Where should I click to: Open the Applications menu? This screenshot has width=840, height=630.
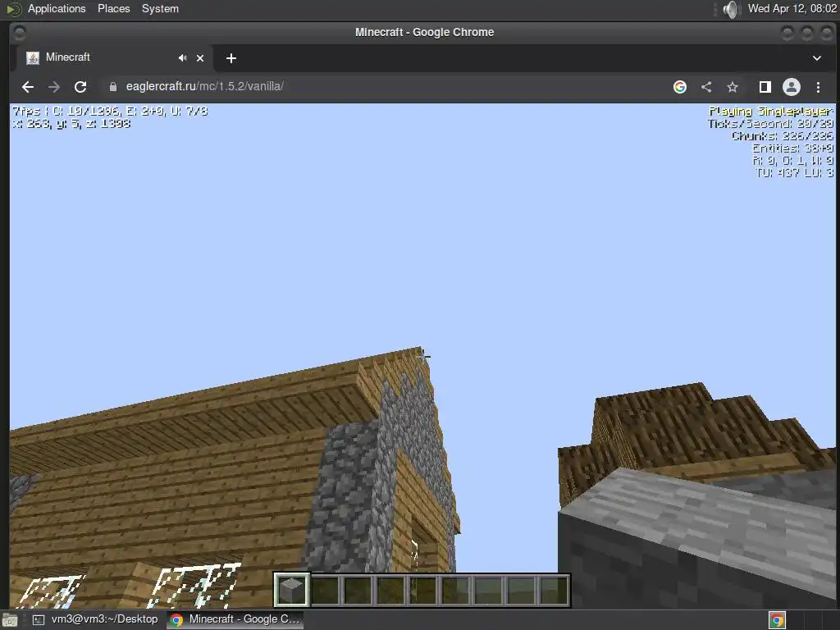(57, 8)
